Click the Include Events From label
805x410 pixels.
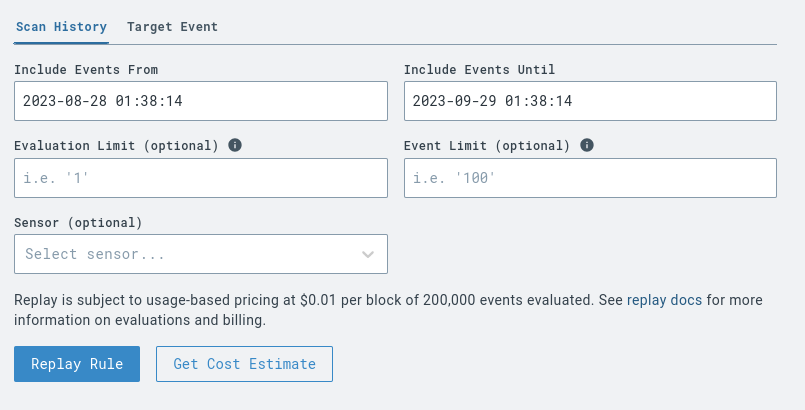pos(86,69)
